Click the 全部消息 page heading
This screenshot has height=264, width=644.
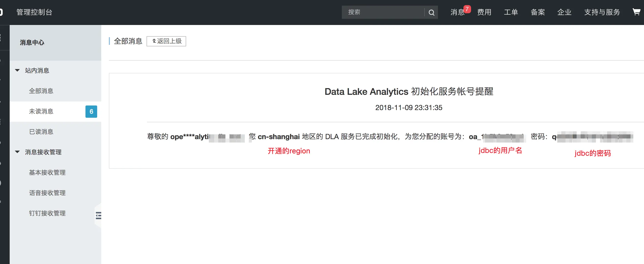(128, 41)
